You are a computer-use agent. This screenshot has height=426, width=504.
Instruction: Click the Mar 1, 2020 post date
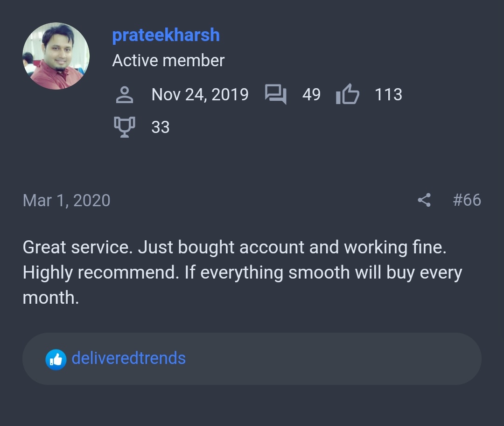pyautogui.click(x=67, y=201)
